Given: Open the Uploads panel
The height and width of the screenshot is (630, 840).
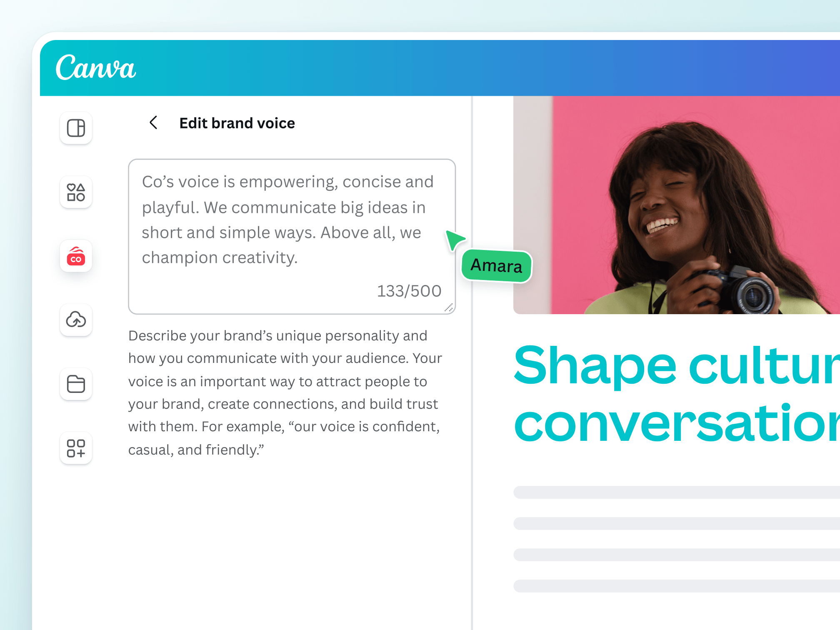Looking at the screenshot, I should coord(75,321).
